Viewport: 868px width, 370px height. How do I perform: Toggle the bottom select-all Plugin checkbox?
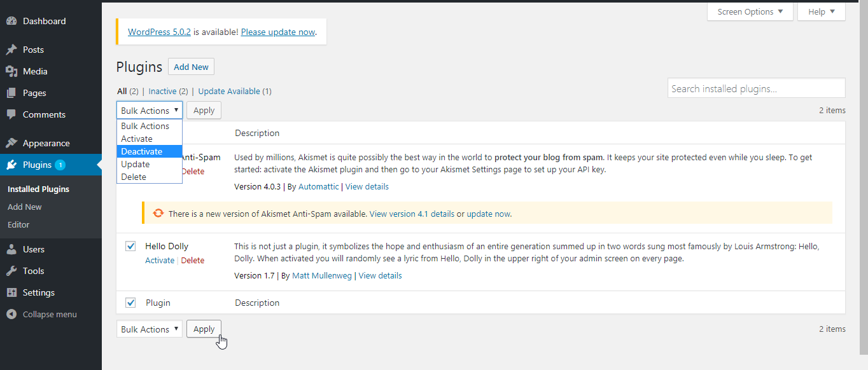130,303
